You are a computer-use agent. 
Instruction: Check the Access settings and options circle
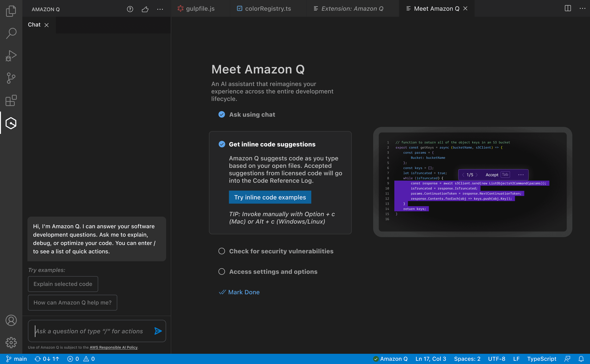click(x=222, y=271)
